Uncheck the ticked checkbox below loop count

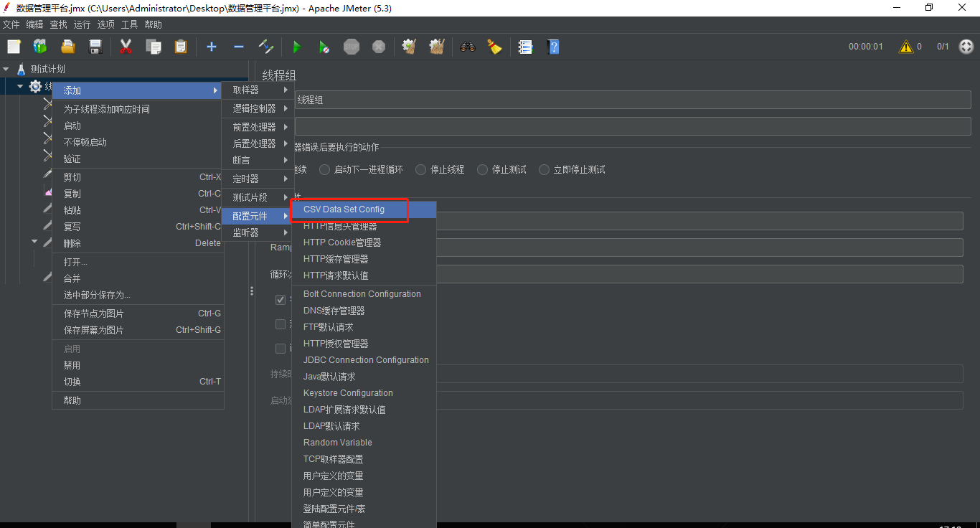pyautogui.click(x=281, y=299)
